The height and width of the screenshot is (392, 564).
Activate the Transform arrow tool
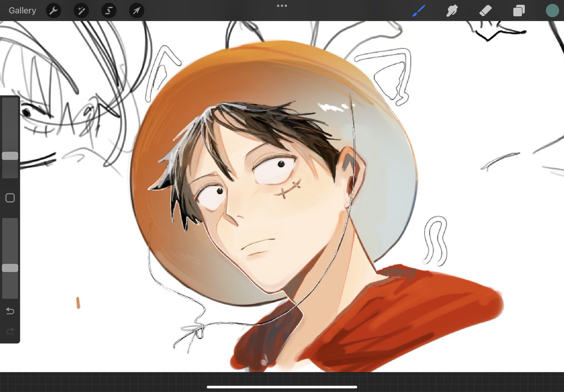[137, 10]
